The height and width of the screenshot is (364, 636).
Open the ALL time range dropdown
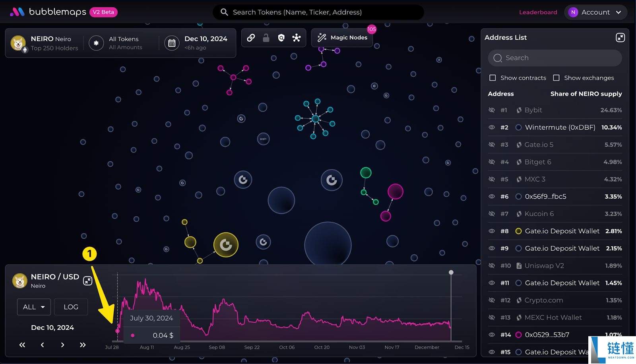pyautogui.click(x=34, y=307)
